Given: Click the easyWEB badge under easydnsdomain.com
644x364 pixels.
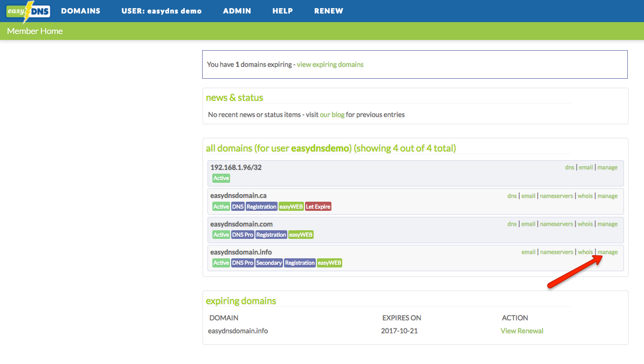Looking at the screenshot, I should tap(301, 235).
